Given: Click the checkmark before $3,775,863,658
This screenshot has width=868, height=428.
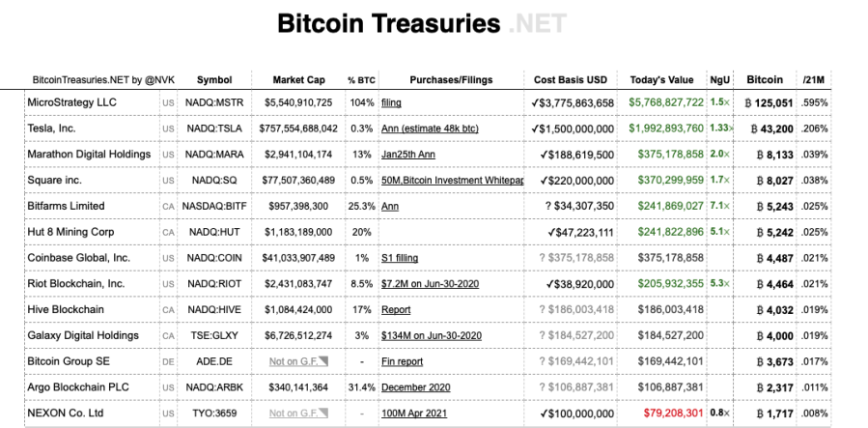Looking at the screenshot, I should tap(534, 102).
